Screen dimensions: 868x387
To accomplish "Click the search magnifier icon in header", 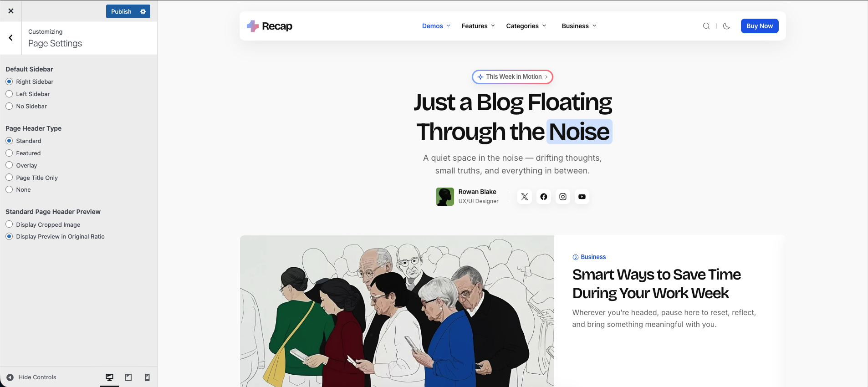I will tap(706, 26).
